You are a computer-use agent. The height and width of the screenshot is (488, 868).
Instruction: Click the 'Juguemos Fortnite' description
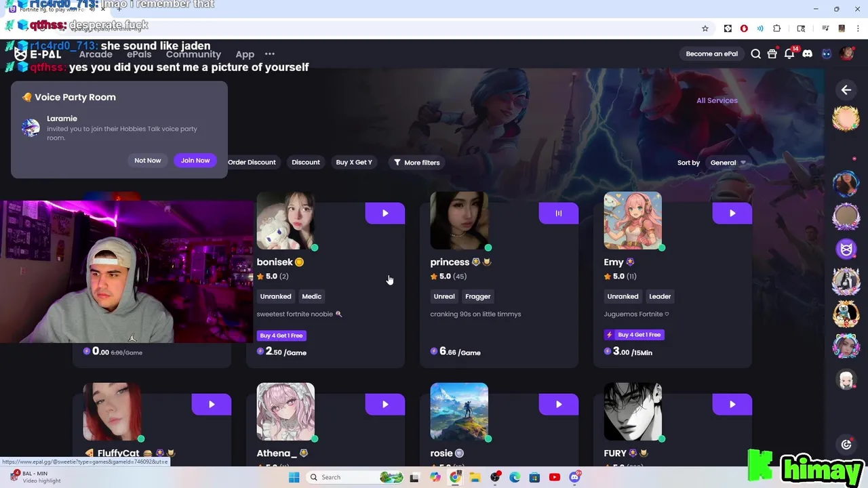point(637,314)
